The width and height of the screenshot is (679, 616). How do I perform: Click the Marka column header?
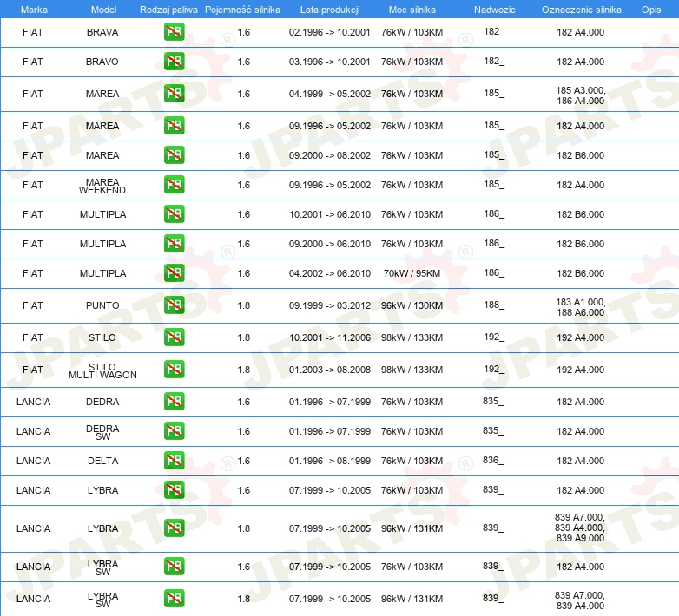point(34,10)
